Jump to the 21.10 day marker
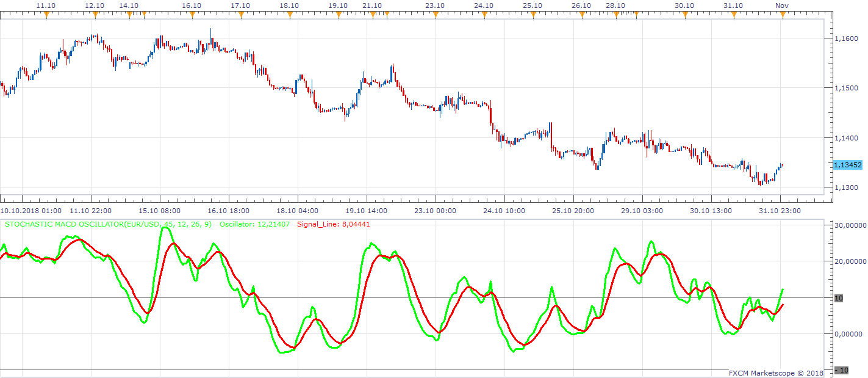This screenshot has height=378, width=868. point(373,15)
